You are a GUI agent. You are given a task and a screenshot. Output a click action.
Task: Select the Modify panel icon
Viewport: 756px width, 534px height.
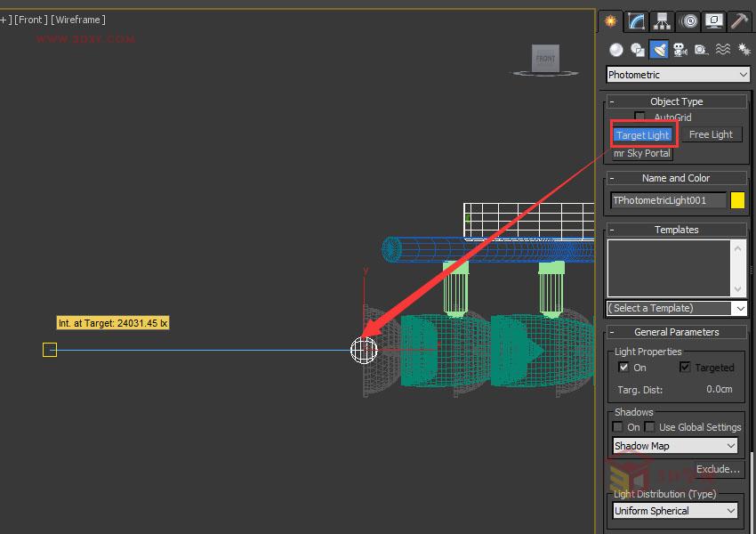(635, 20)
